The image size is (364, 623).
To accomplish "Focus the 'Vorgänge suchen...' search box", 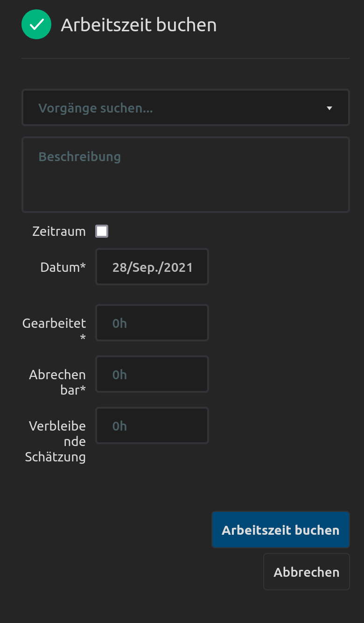I will pos(177,108).
